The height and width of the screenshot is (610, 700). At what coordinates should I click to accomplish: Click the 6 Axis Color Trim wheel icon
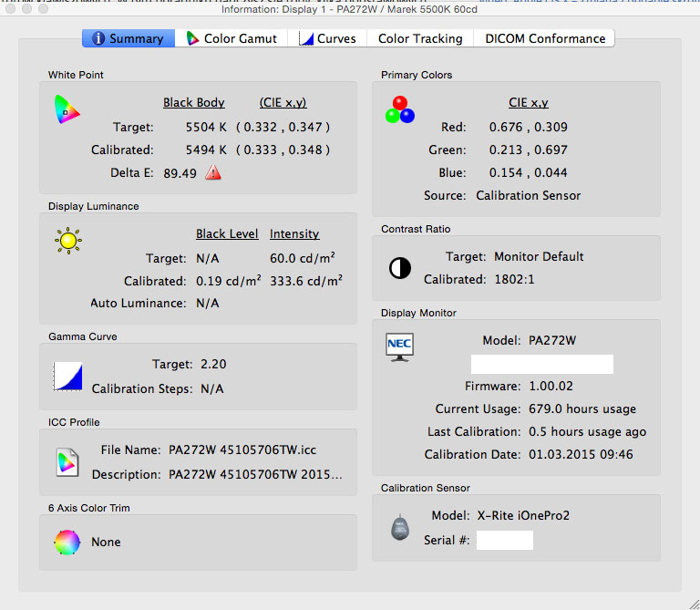tap(67, 543)
